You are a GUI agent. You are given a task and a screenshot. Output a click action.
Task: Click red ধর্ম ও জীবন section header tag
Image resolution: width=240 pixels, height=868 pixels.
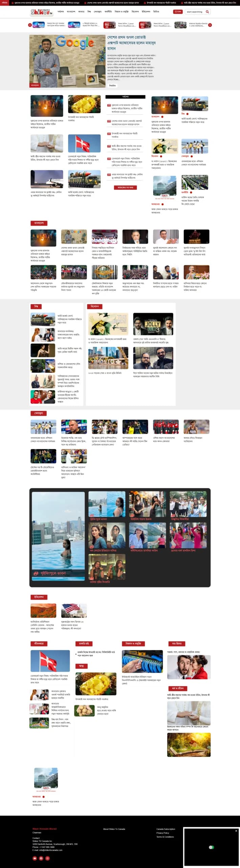coord(178,688)
